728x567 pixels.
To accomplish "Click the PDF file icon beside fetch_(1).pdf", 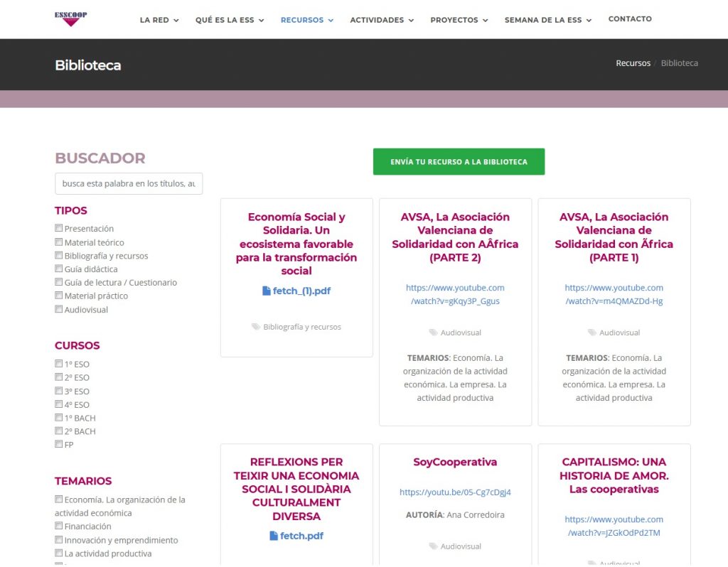I will 267,291.
